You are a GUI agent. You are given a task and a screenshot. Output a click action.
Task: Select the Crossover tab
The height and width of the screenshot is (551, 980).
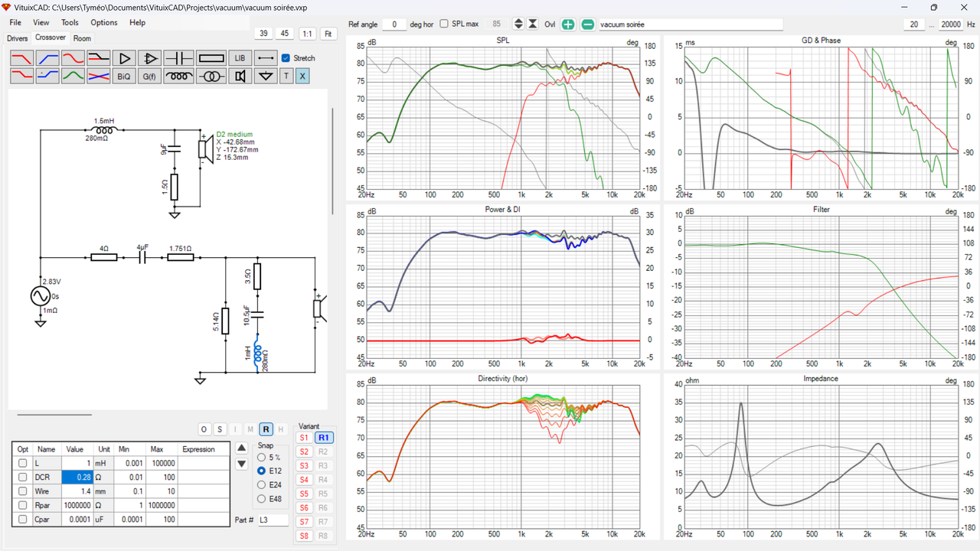point(51,37)
